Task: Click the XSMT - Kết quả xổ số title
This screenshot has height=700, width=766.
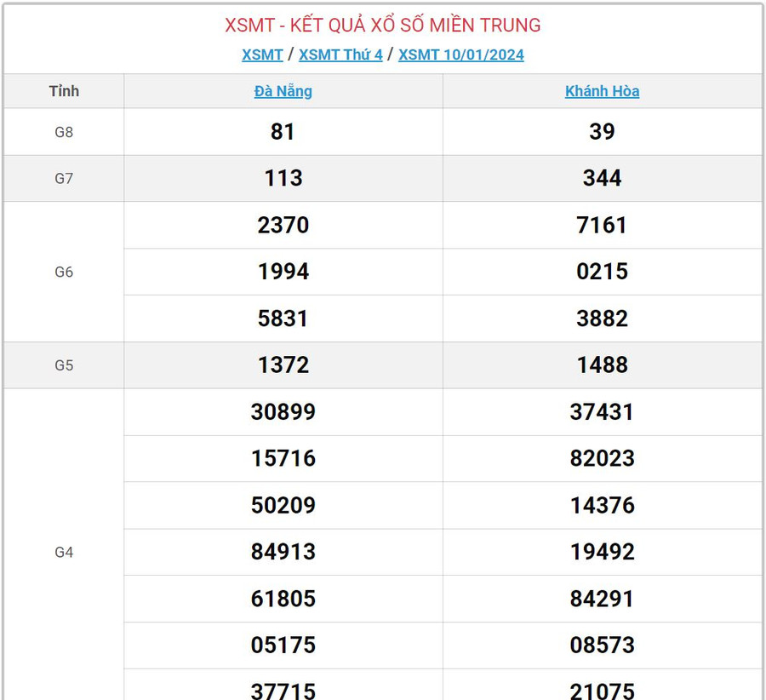Action: click(382, 26)
